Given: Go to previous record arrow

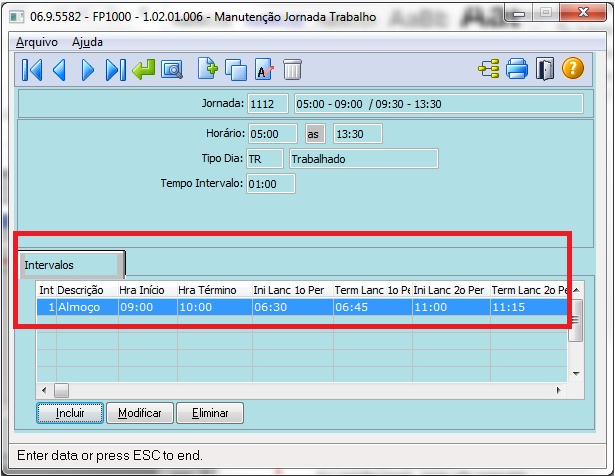Looking at the screenshot, I should coord(60,70).
